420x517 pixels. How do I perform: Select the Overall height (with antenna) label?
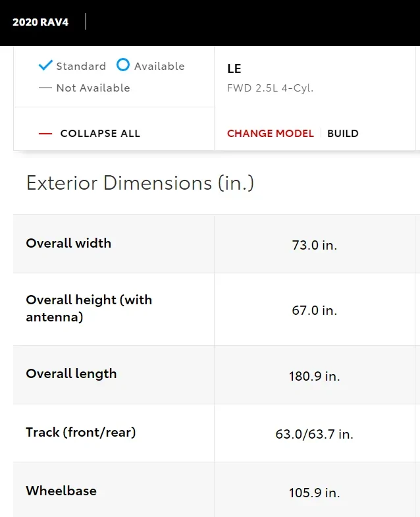89,308
